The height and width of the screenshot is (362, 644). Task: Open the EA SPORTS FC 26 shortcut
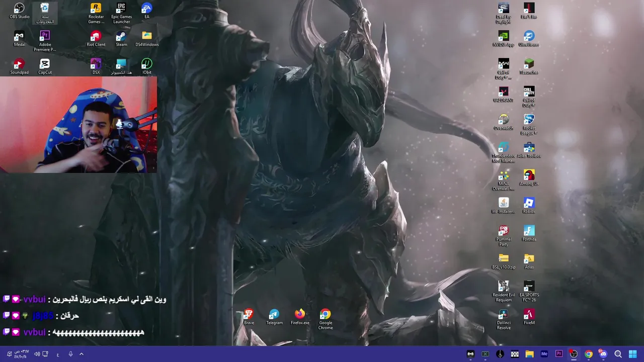coord(529,292)
